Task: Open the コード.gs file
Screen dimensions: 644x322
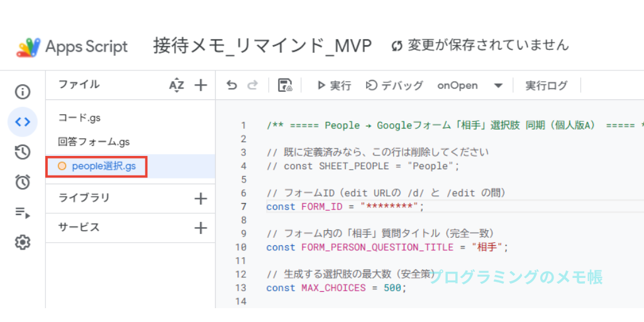Action: (79, 118)
